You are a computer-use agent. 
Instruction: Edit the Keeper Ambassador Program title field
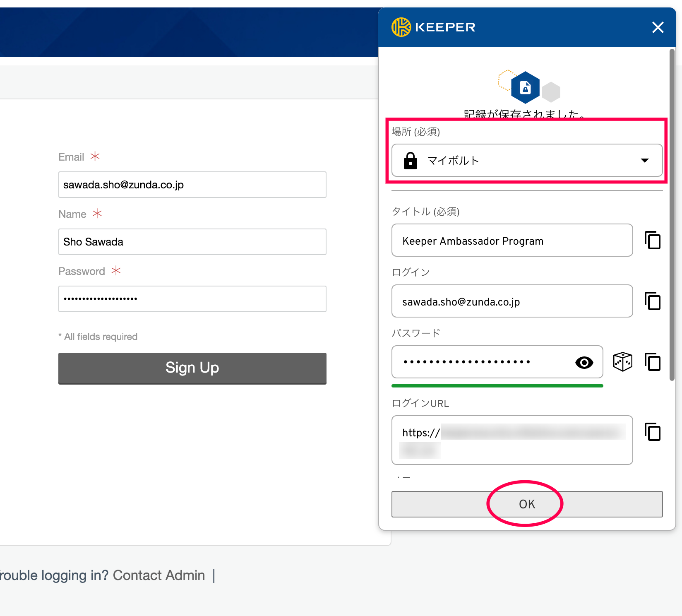pyautogui.click(x=512, y=241)
